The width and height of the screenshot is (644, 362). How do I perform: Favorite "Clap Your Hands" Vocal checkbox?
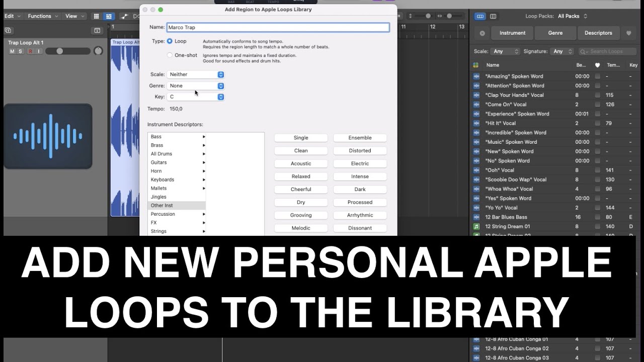pyautogui.click(x=597, y=95)
